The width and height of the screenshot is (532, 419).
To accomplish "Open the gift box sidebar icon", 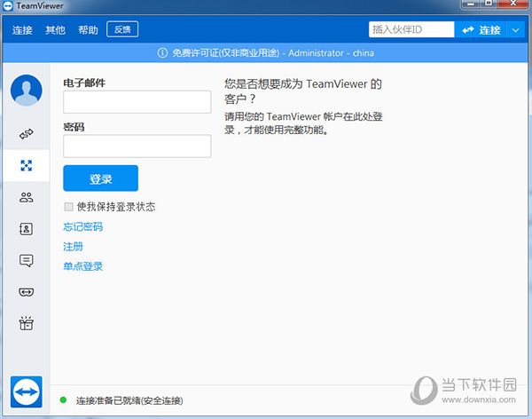I will [x=26, y=323].
